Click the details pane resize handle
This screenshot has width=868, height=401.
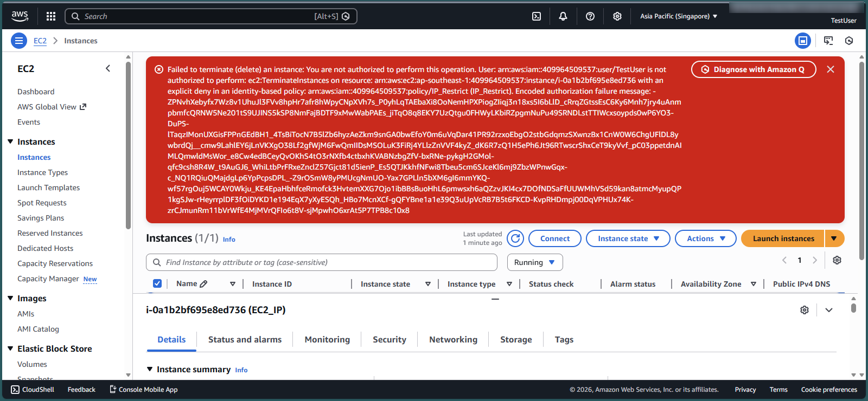click(495, 299)
